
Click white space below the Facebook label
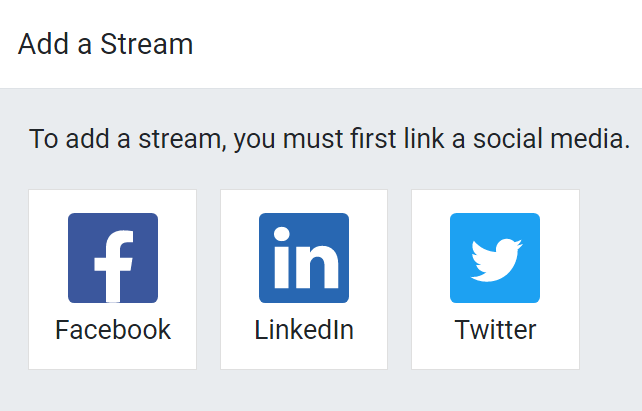pyautogui.click(x=113, y=357)
